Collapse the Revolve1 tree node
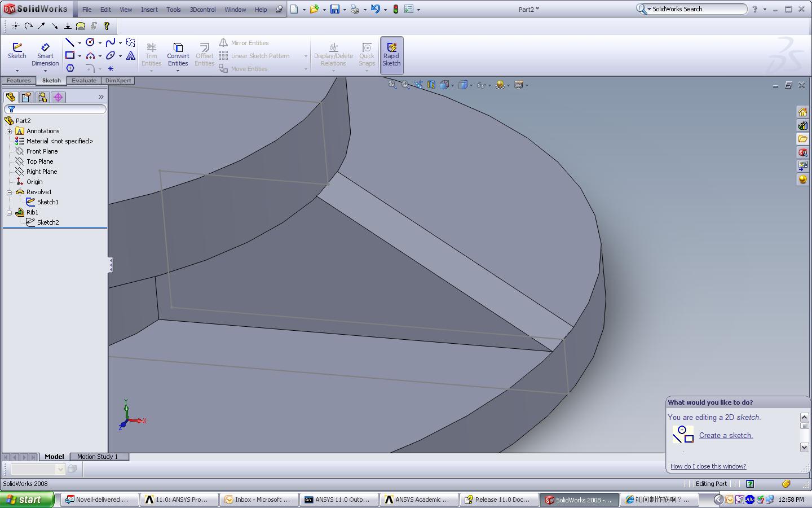This screenshot has width=812, height=508. coord(10,192)
